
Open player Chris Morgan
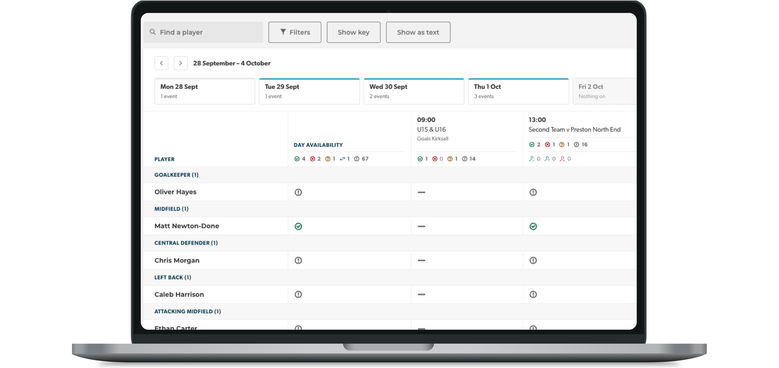pyautogui.click(x=177, y=260)
